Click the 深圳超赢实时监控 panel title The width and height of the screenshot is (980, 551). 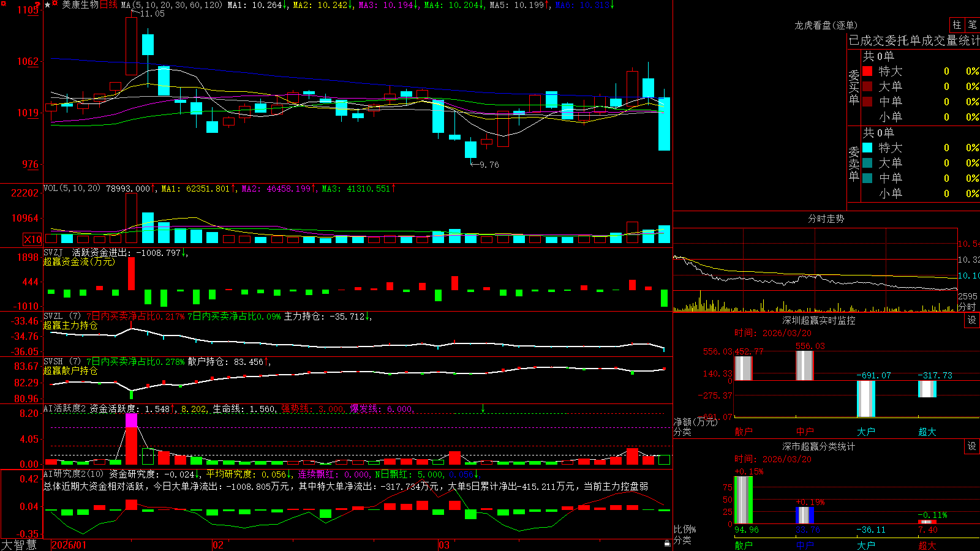coord(819,320)
